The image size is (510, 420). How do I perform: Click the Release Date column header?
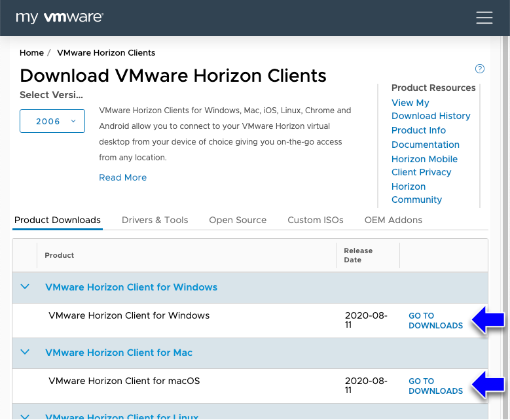pos(358,255)
